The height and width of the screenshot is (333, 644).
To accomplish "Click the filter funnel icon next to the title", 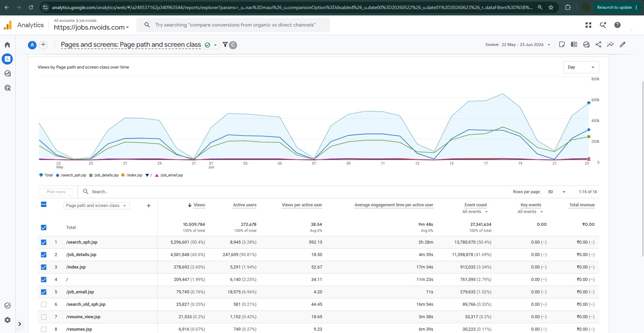I will (x=225, y=45).
